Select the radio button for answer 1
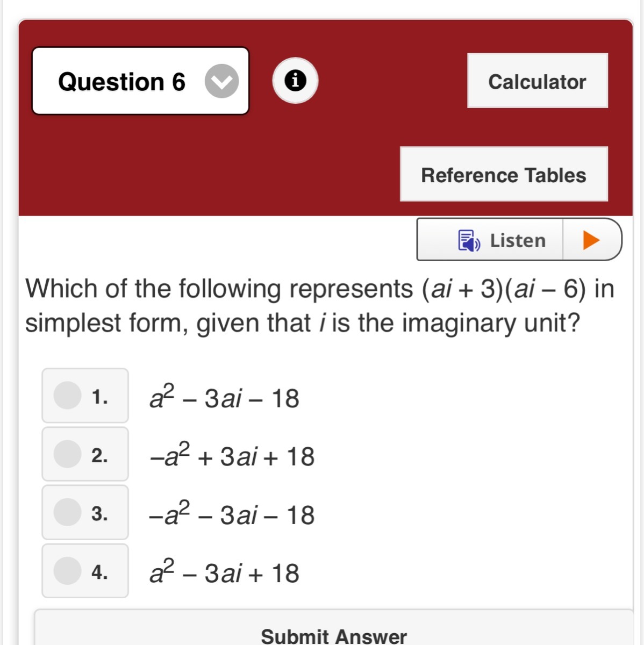The width and height of the screenshot is (644, 645). (68, 396)
